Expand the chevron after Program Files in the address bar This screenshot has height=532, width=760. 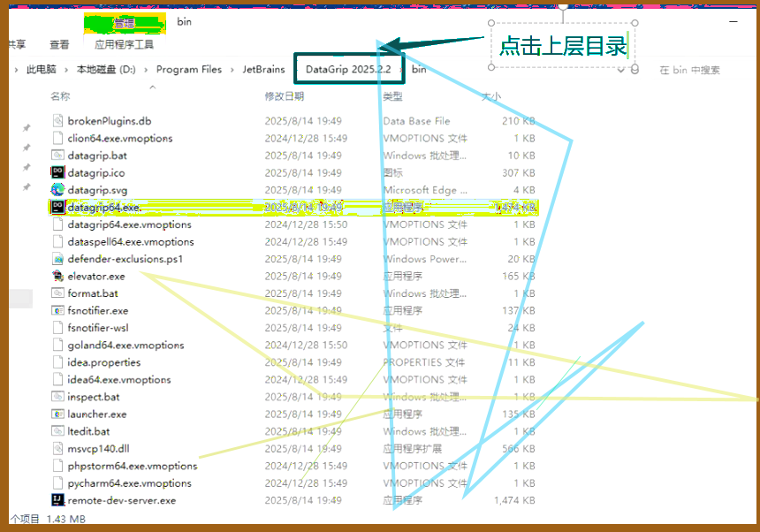(232, 69)
